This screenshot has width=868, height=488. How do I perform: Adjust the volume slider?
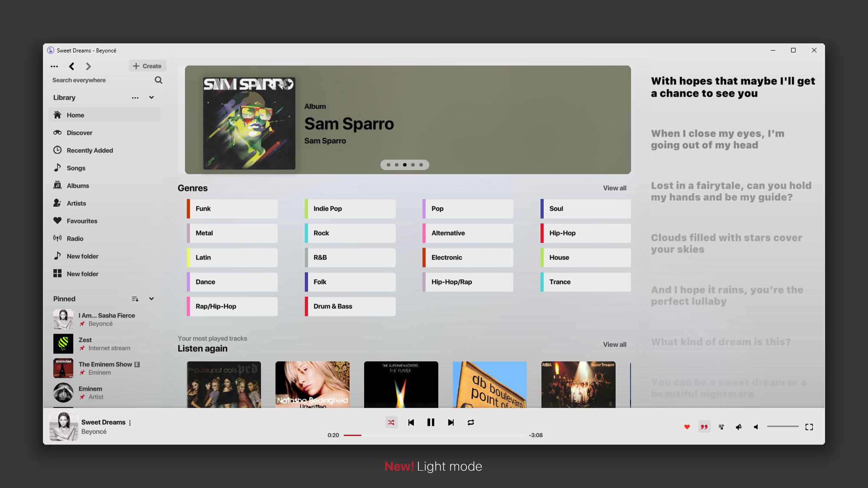coord(783,426)
